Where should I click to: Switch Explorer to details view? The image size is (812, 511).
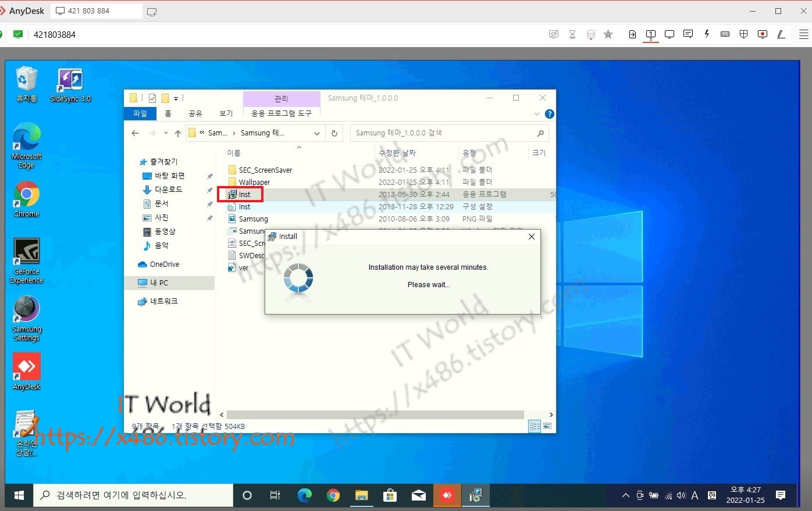[535, 427]
